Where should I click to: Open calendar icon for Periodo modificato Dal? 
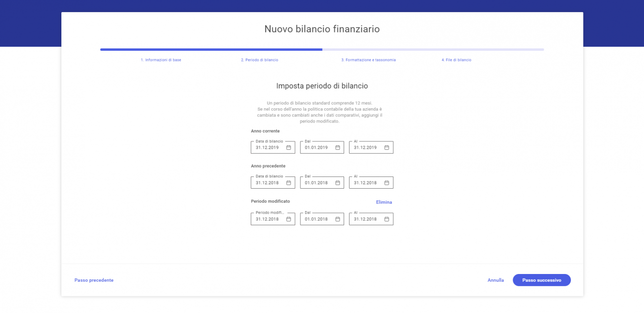(337, 219)
